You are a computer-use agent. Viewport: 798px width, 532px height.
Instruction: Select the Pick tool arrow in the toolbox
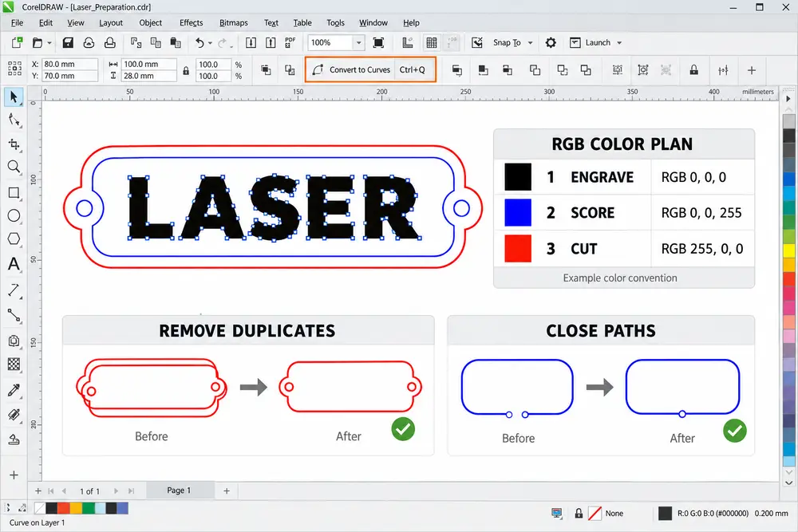pos(14,97)
